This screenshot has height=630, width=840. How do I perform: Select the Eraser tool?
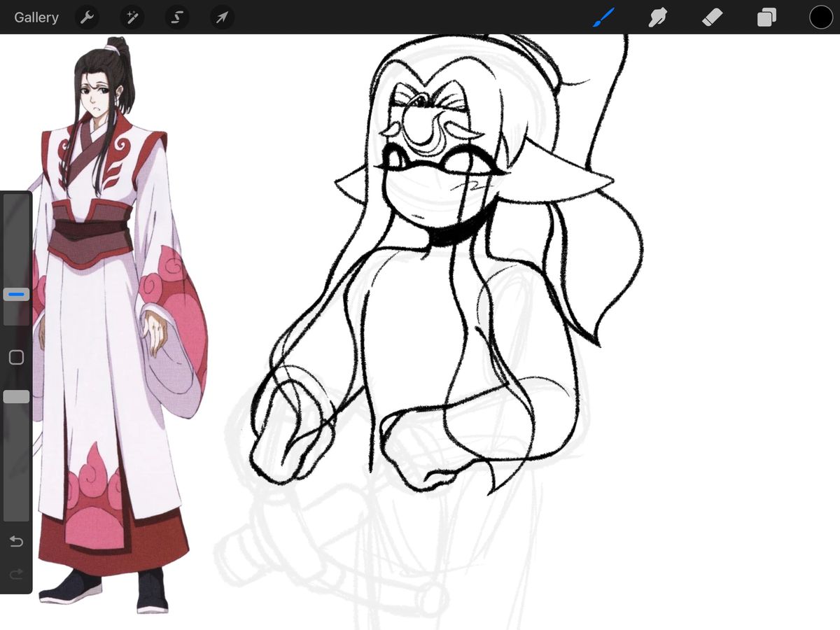pyautogui.click(x=712, y=17)
